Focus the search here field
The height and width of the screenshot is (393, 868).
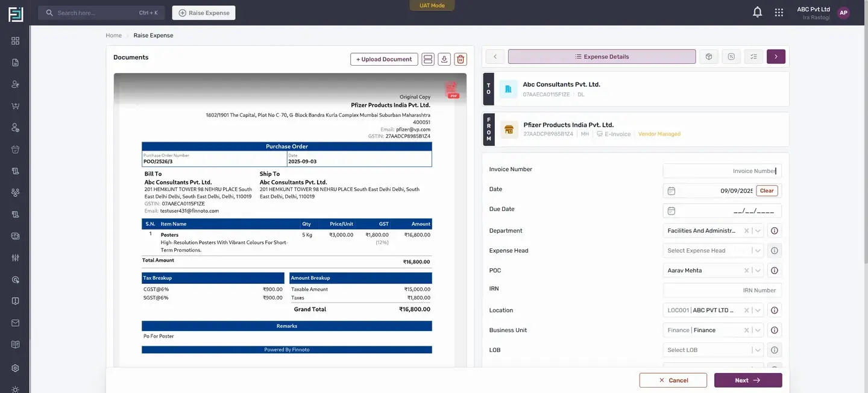[101, 13]
